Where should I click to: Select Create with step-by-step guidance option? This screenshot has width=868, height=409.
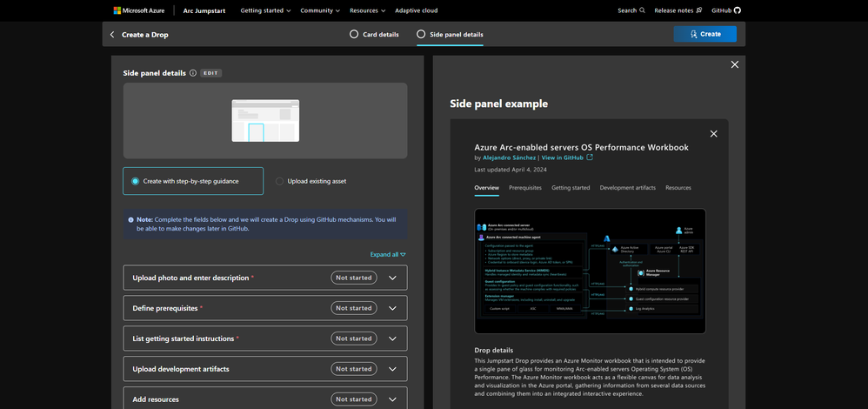[193, 181]
